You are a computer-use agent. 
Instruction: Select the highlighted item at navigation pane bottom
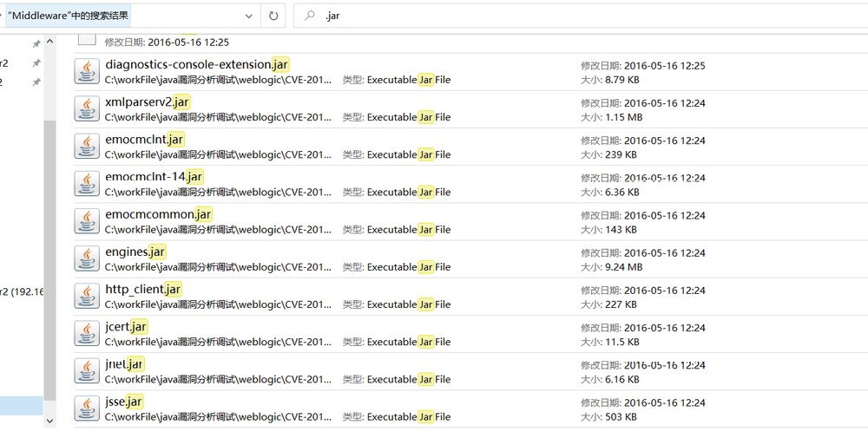click(22, 406)
